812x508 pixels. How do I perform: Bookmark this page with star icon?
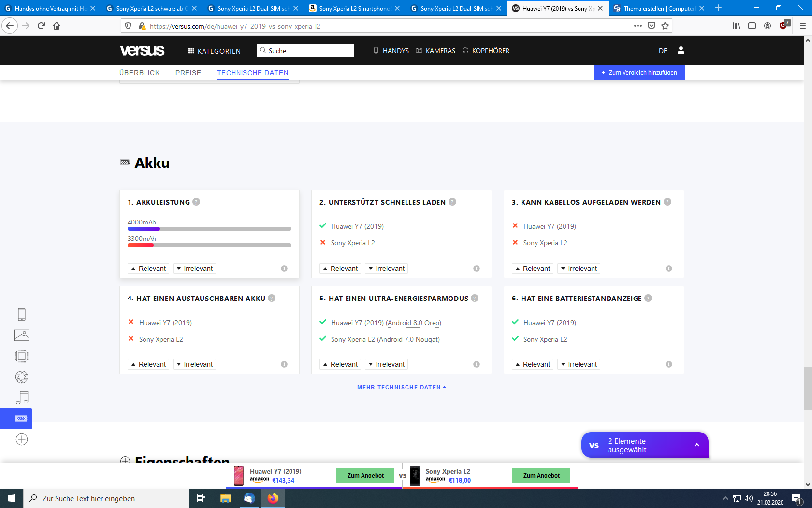665,26
